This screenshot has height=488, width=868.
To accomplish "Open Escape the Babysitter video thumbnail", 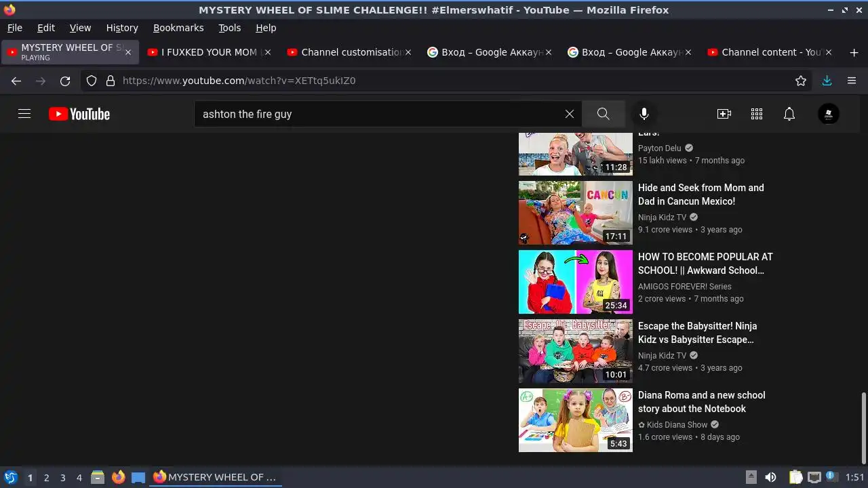I will (x=576, y=351).
